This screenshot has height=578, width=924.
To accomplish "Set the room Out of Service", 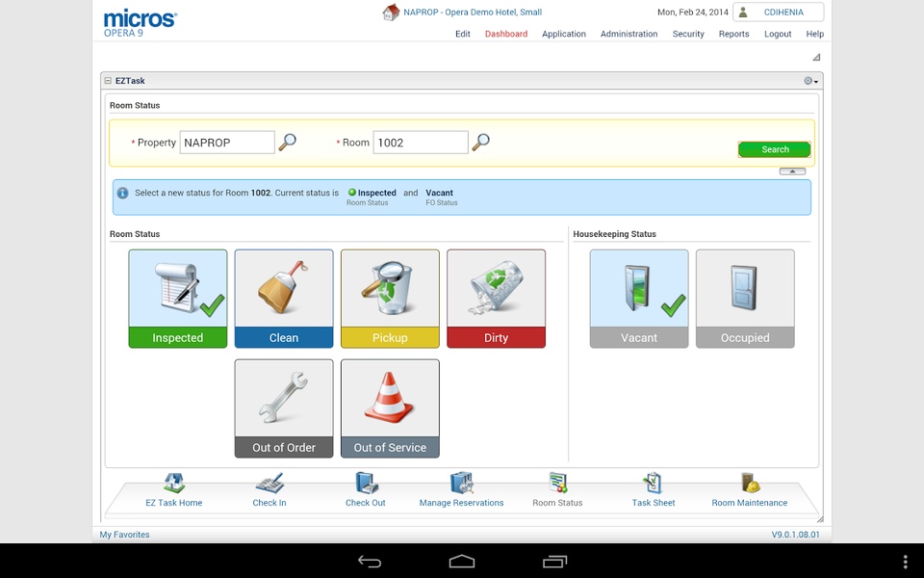I will click(390, 408).
